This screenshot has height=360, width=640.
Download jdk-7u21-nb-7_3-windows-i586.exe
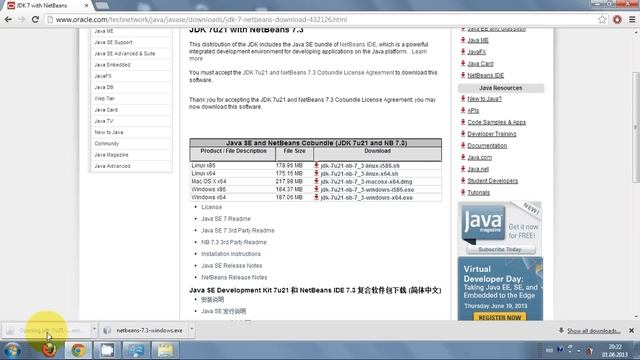tap(367, 190)
